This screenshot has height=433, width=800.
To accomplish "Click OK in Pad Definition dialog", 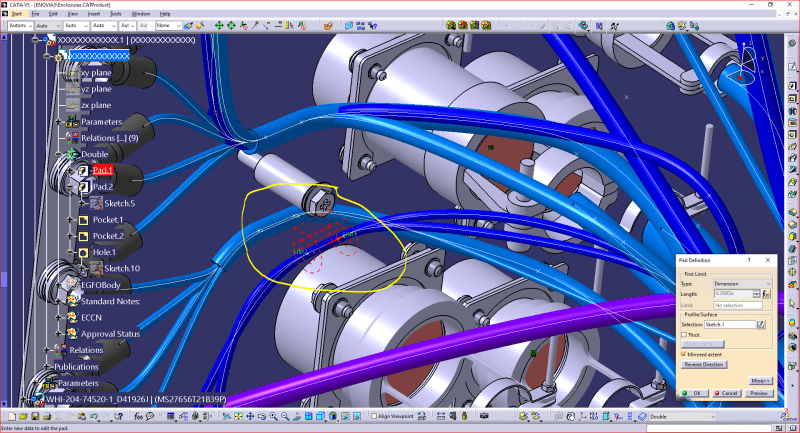I will pyautogui.click(x=694, y=393).
